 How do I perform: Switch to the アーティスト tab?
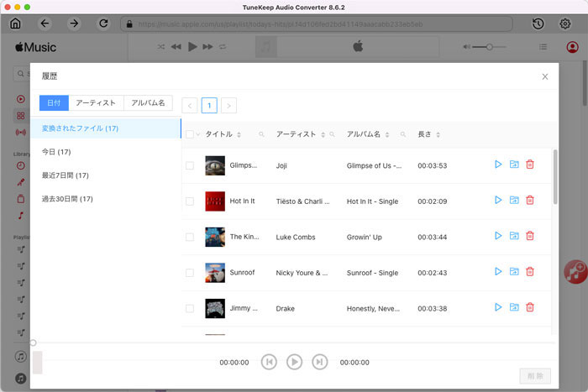pyautogui.click(x=96, y=102)
